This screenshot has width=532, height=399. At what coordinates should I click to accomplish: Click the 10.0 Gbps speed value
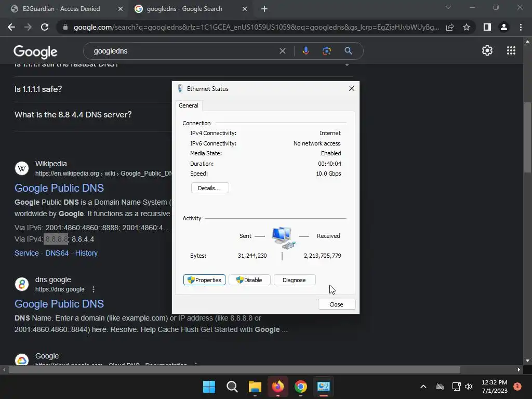pyautogui.click(x=328, y=174)
